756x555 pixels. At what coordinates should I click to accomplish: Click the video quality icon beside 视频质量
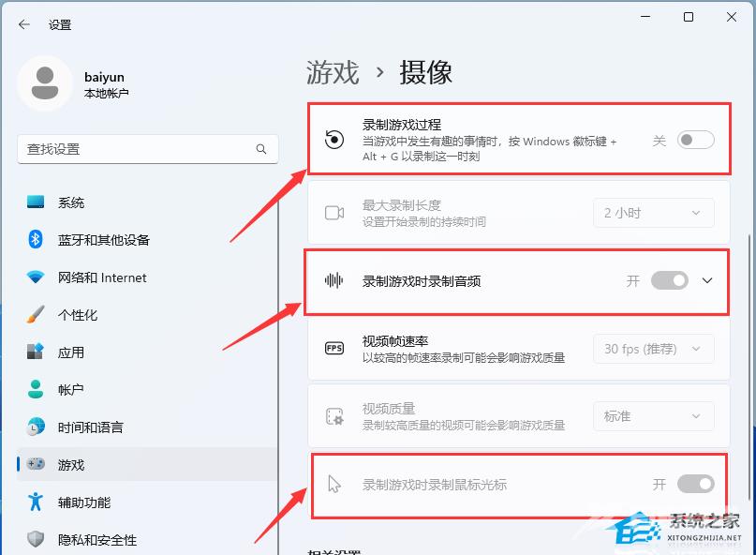point(334,416)
